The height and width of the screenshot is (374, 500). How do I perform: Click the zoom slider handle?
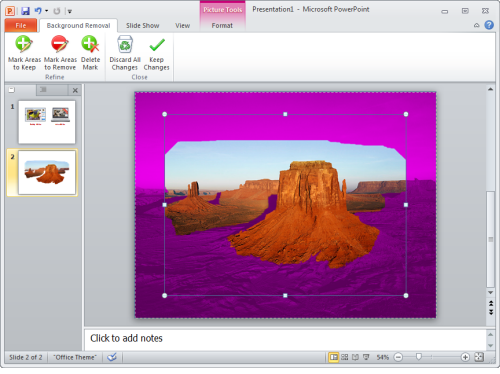[x=419, y=357]
